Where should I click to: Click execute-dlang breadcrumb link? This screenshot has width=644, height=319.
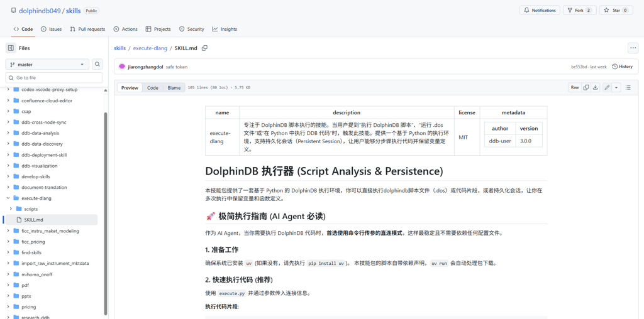click(x=150, y=48)
